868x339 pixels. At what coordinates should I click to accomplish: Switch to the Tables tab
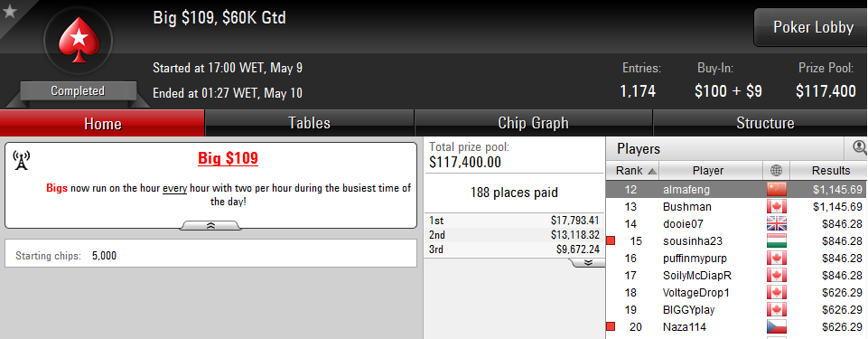pos(310,123)
